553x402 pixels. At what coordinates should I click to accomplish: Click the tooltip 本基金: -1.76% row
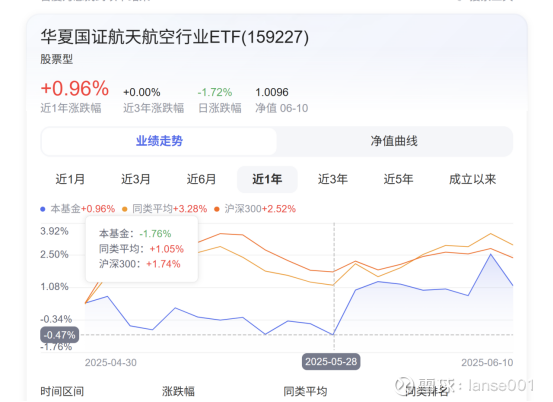coord(135,233)
